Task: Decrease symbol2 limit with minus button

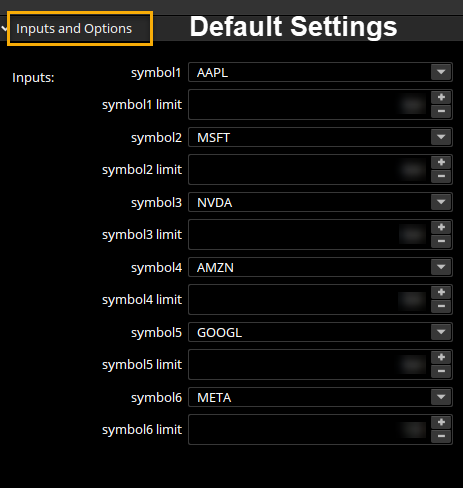Action: (x=441, y=176)
